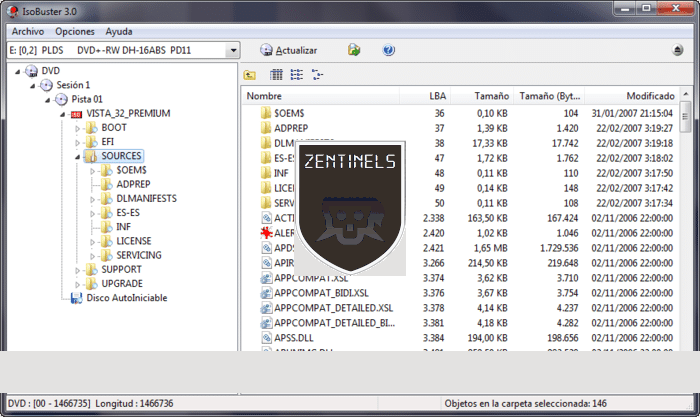Expand the EFI folder in the tree
Viewport: 700px width, 417px height.
(x=77, y=143)
